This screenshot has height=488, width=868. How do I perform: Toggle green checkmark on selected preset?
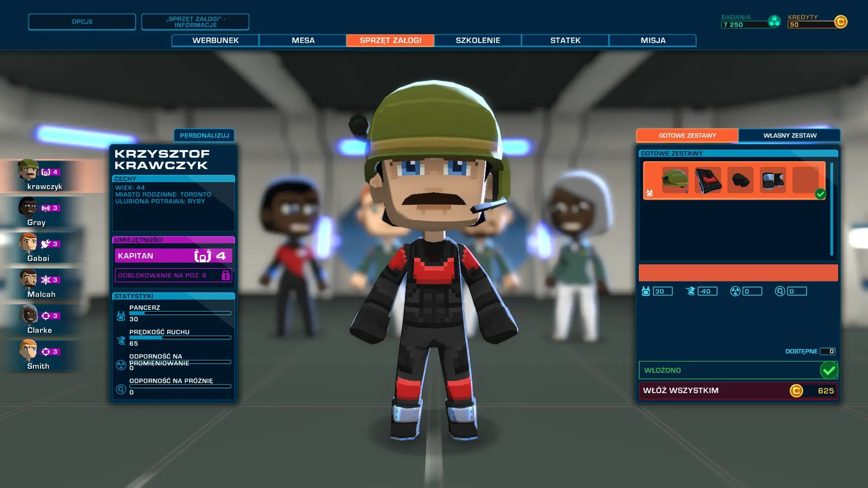click(820, 194)
